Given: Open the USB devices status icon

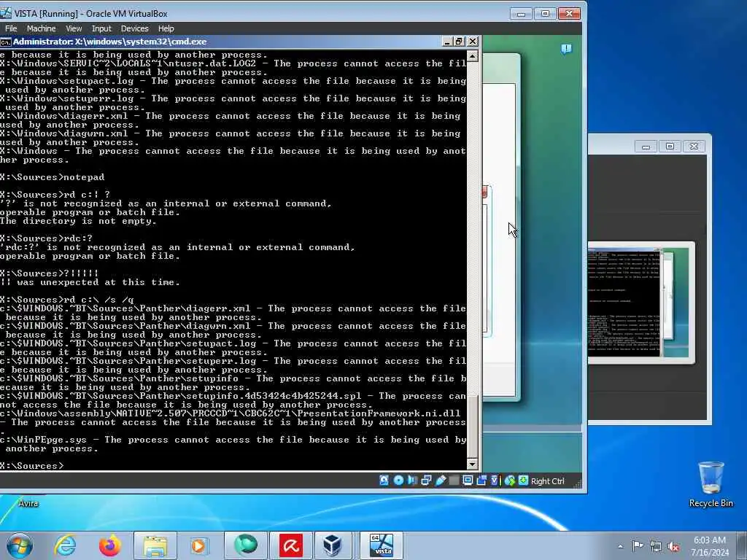Looking at the screenshot, I should click(x=440, y=481).
